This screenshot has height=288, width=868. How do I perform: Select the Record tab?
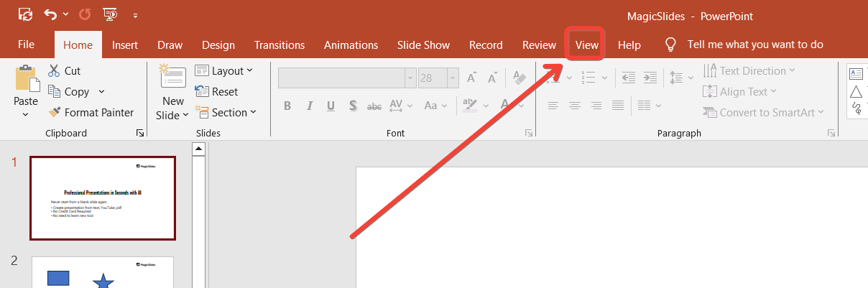point(486,45)
